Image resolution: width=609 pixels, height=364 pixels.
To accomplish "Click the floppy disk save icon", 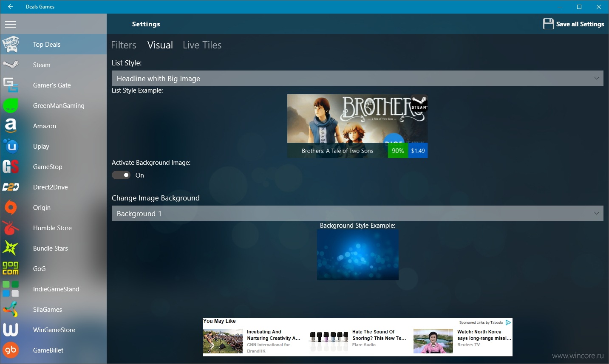I will (548, 24).
